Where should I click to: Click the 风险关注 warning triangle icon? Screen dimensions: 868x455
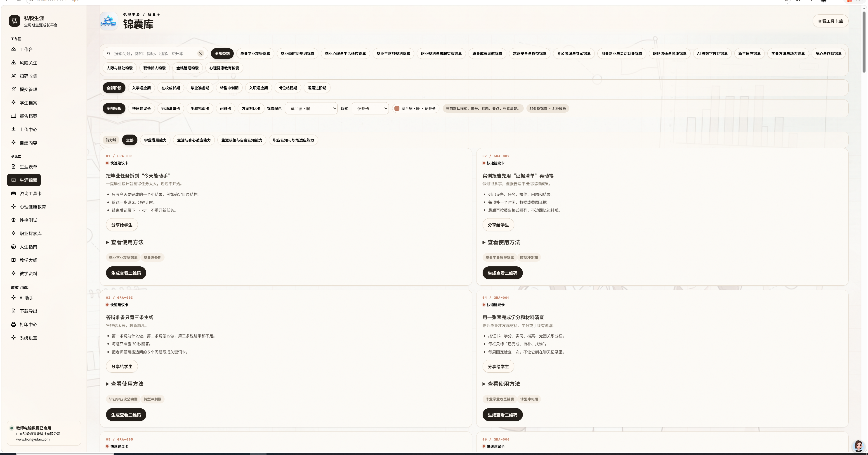click(x=14, y=62)
